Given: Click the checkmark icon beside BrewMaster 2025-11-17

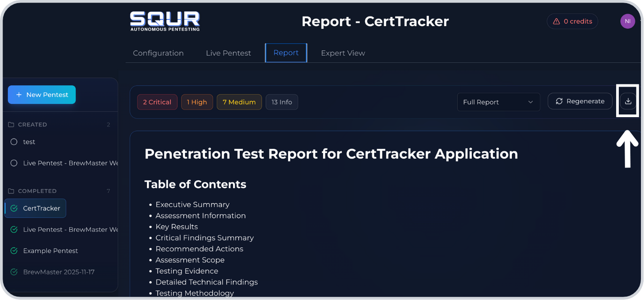Looking at the screenshot, I should coord(14,272).
